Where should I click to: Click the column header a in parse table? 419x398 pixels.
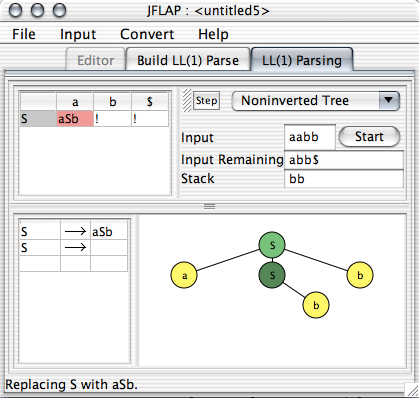pos(75,102)
